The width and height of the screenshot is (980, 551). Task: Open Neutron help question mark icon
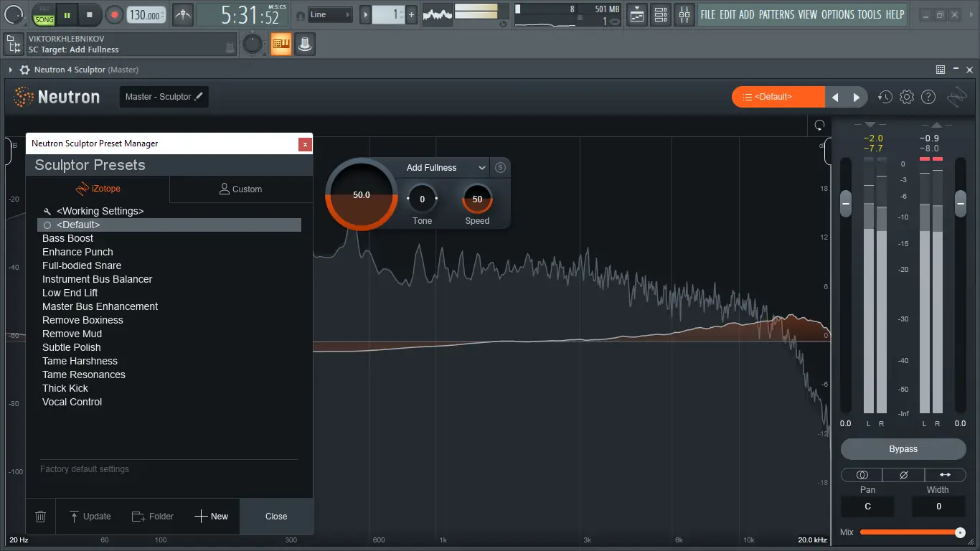click(928, 96)
